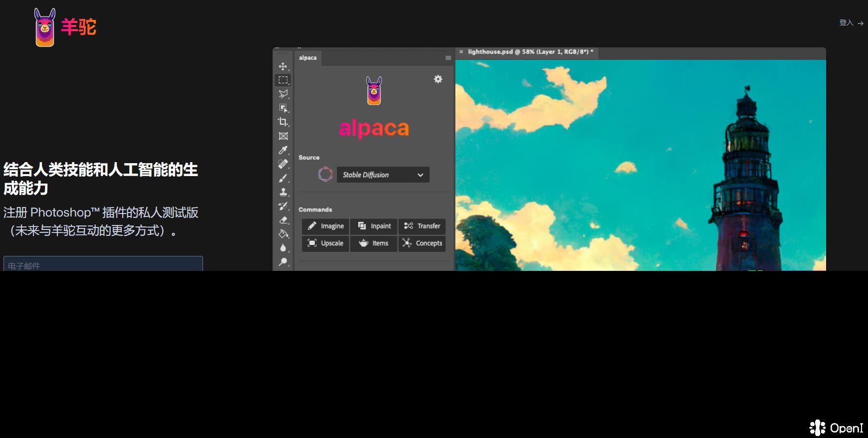Screen dimensions: 868x438
Task: Click the Commands section label
Action: click(x=315, y=210)
